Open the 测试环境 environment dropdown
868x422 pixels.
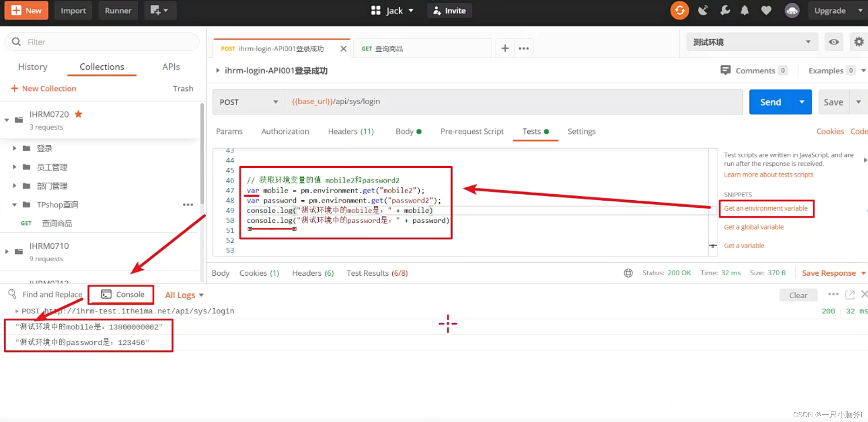(x=752, y=42)
